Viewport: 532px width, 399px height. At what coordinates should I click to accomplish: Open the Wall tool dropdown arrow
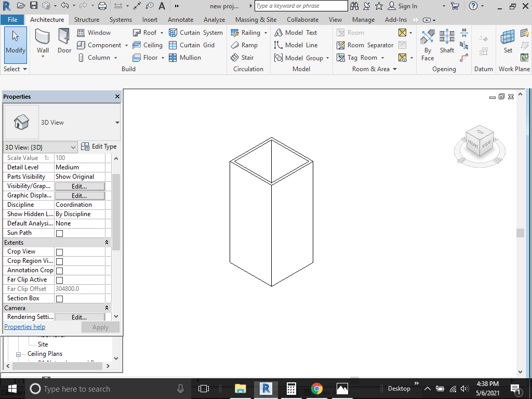[43, 56]
